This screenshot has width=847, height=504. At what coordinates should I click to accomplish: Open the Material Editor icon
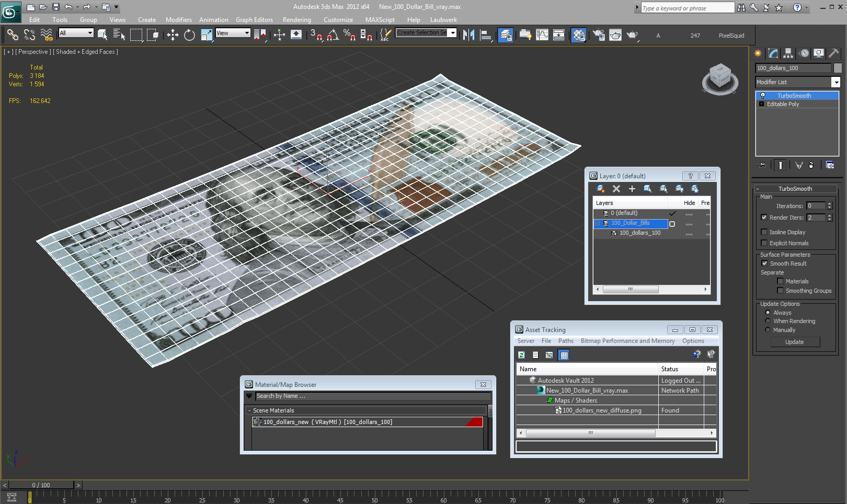tap(578, 35)
